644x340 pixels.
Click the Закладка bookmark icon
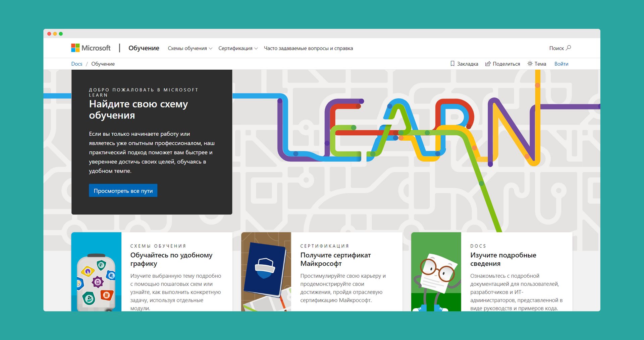coord(452,64)
